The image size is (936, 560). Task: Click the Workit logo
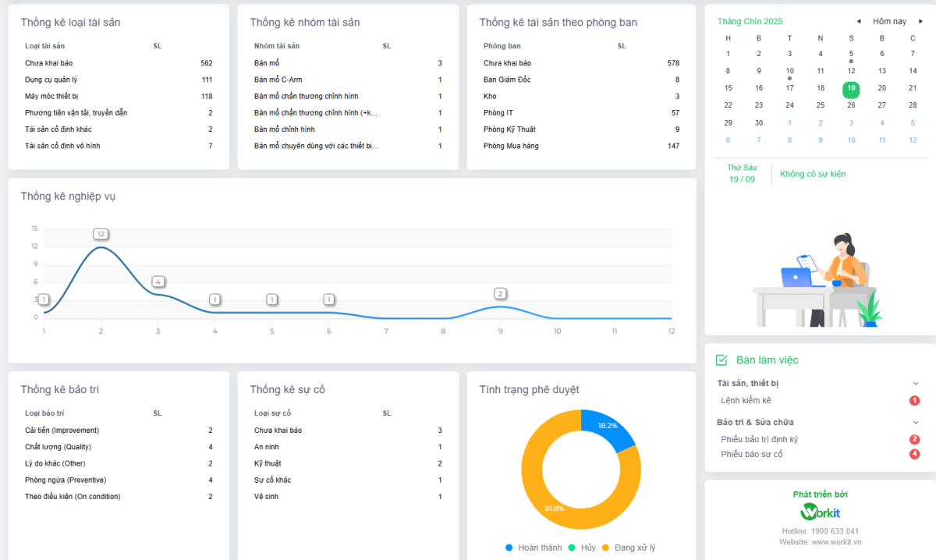pyautogui.click(x=821, y=512)
